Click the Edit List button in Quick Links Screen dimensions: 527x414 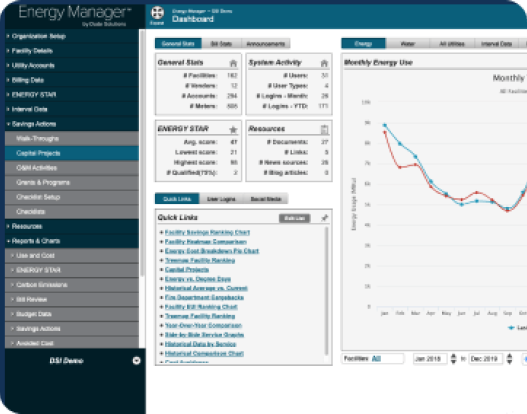point(294,218)
